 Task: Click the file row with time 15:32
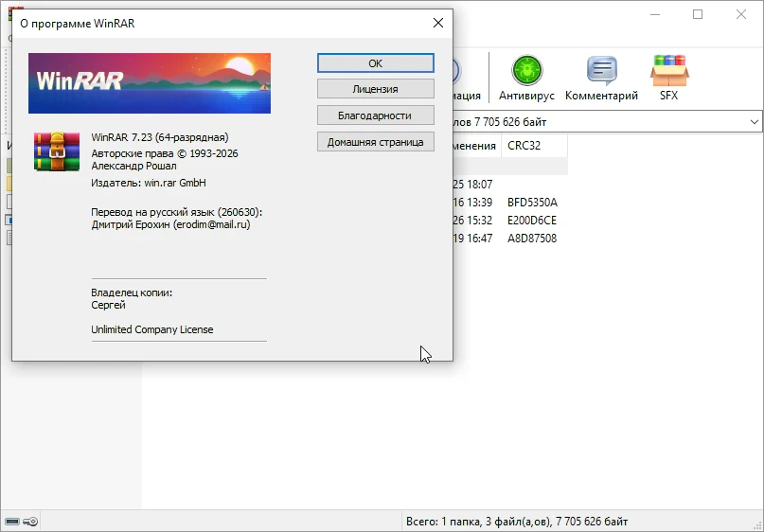tap(509, 221)
